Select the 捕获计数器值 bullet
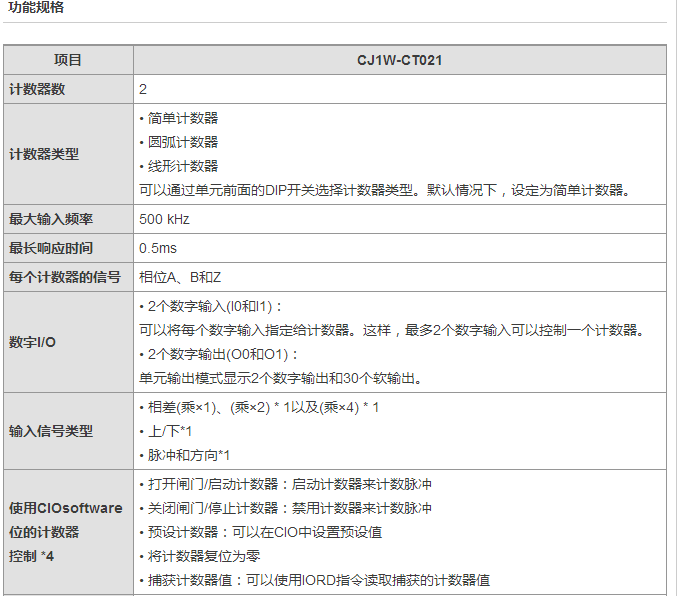Viewport: 680px width, 596px height. point(315,580)
